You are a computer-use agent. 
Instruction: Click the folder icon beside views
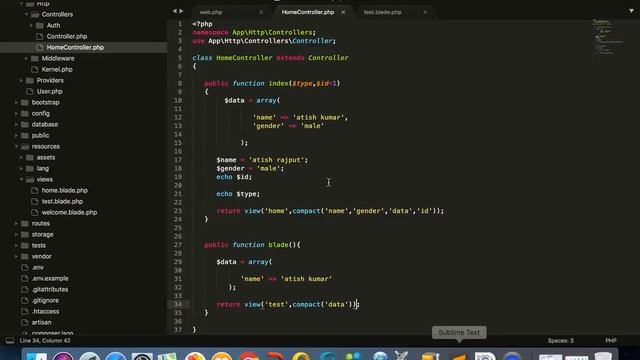pos(30,180)
